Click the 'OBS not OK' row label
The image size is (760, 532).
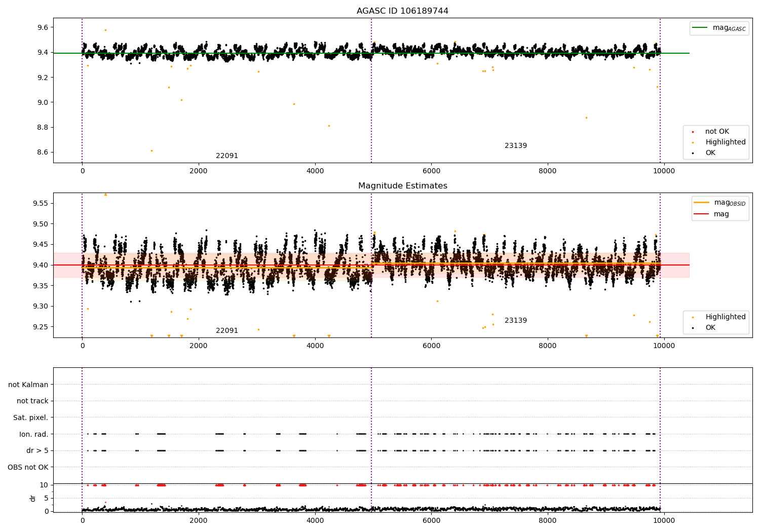[x=28, y=467]
